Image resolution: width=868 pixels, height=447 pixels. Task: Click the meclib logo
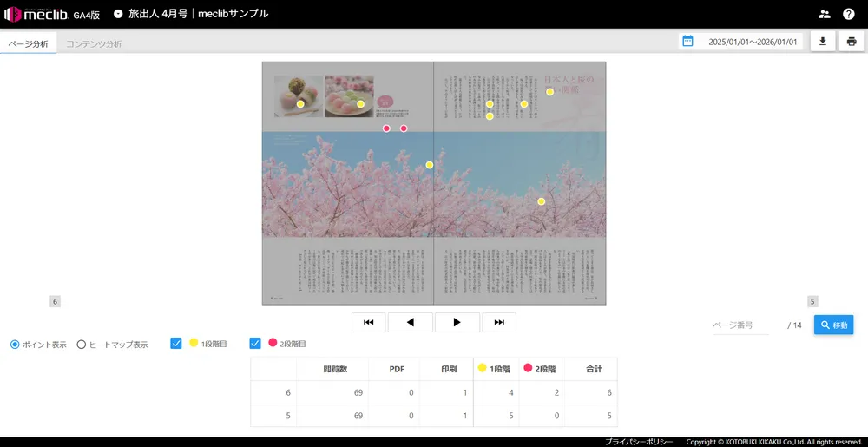pos(42,14)
